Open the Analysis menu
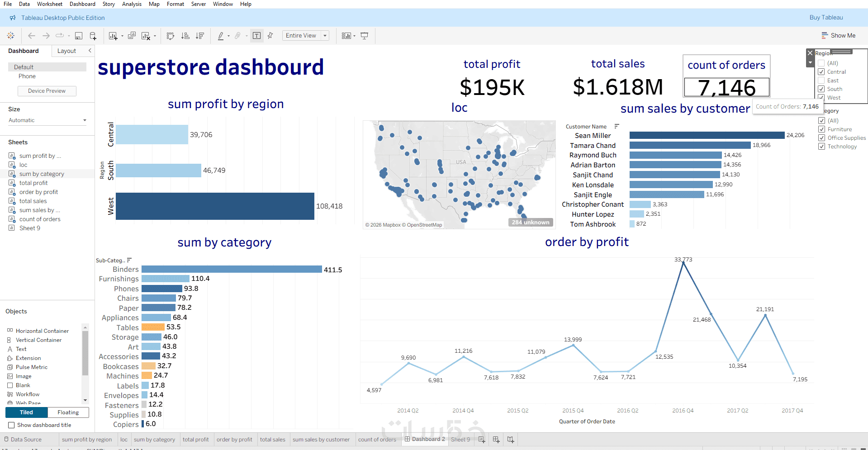This screenshot has height=450, width=868. 132,4
